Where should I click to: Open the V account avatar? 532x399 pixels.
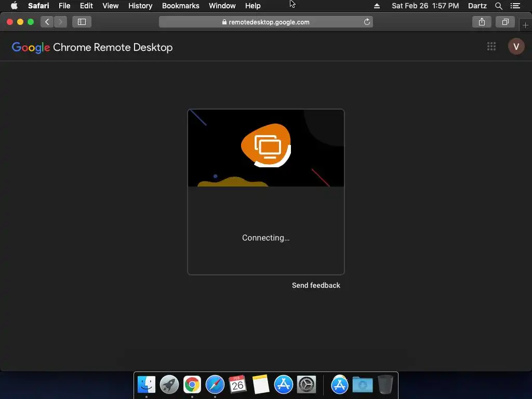516,46
